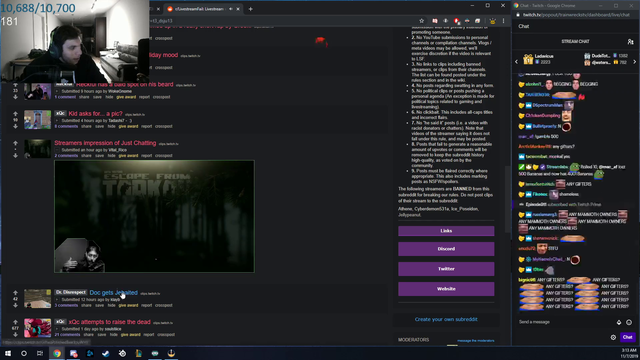Screen dimensions: 640x360
Task: Click the chat site lock icon
Action: [x=518, y=15]
